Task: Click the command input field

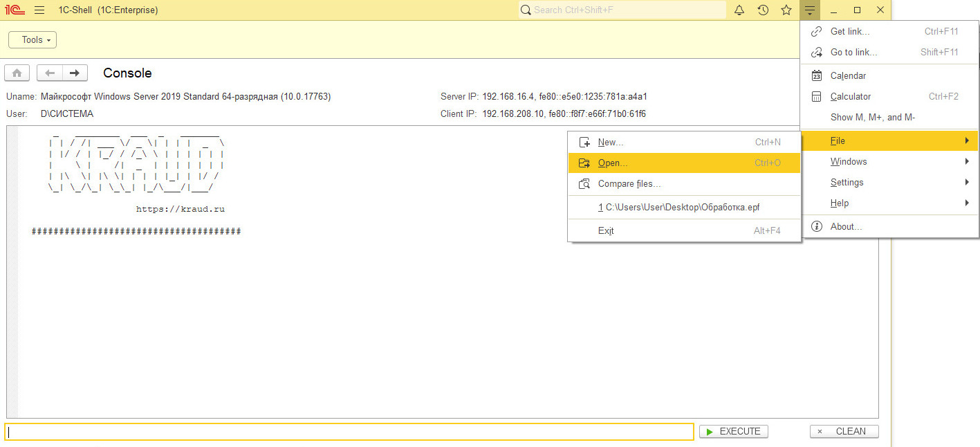Action: coord(349,432)
